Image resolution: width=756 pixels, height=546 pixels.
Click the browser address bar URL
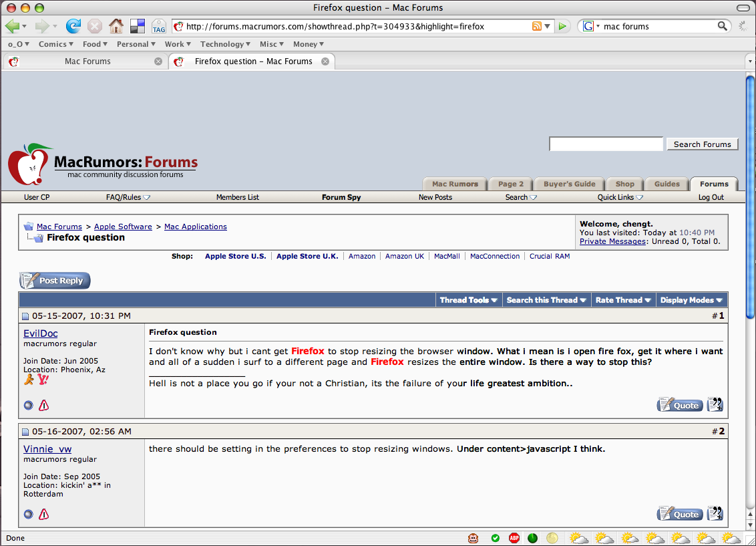335,27
